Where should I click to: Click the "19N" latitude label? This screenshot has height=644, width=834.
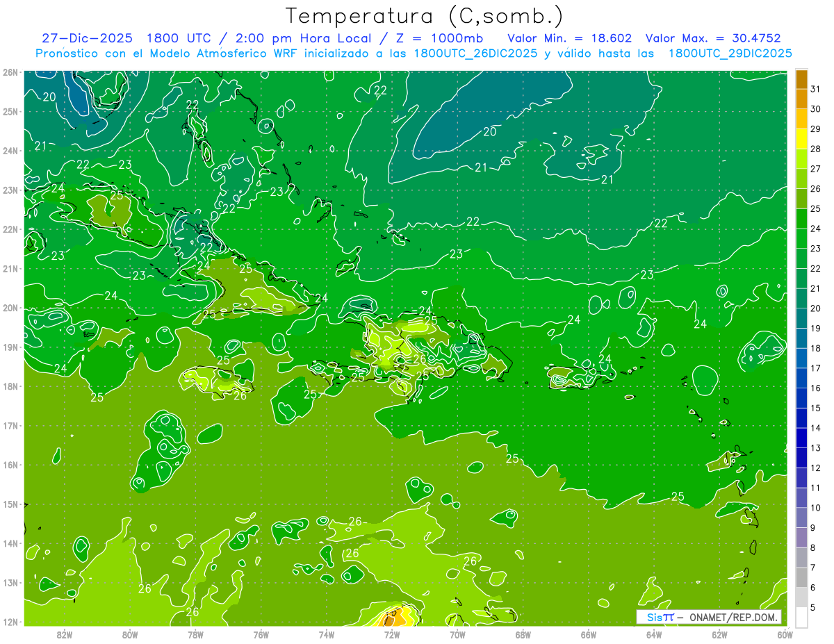[x=10, y=347]
